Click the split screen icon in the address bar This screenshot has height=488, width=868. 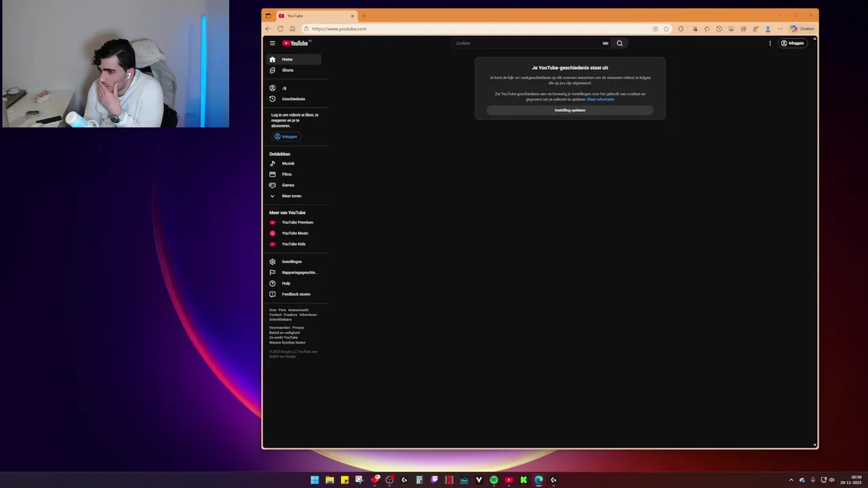point(655,28)
